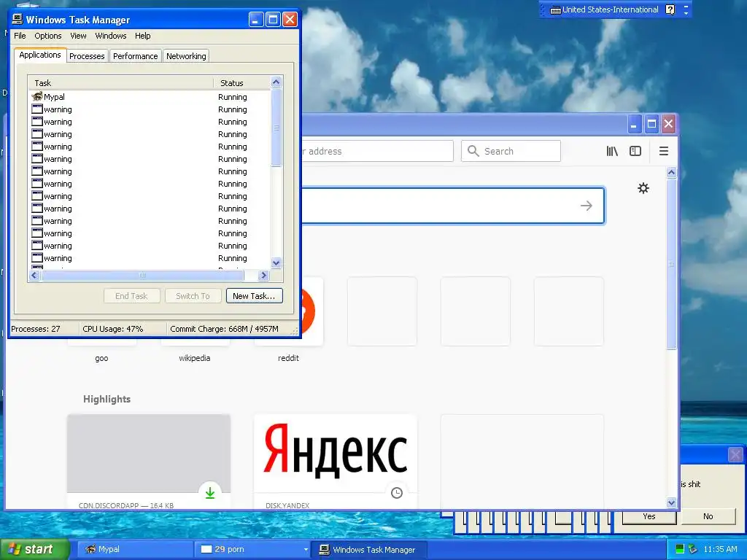747x560 pixels.
Task: Click the left arrow of horizontal scrollbar
Action: tap(34, 275)
